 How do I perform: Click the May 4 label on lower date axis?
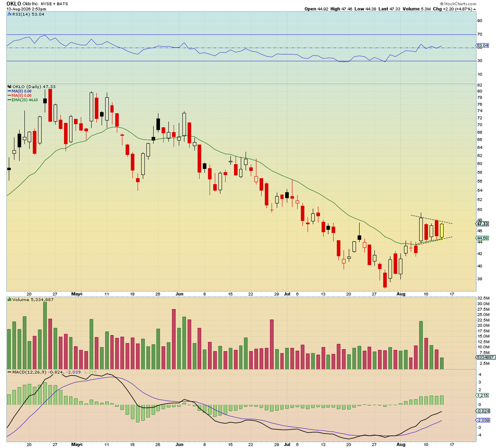tap(76, 445)
